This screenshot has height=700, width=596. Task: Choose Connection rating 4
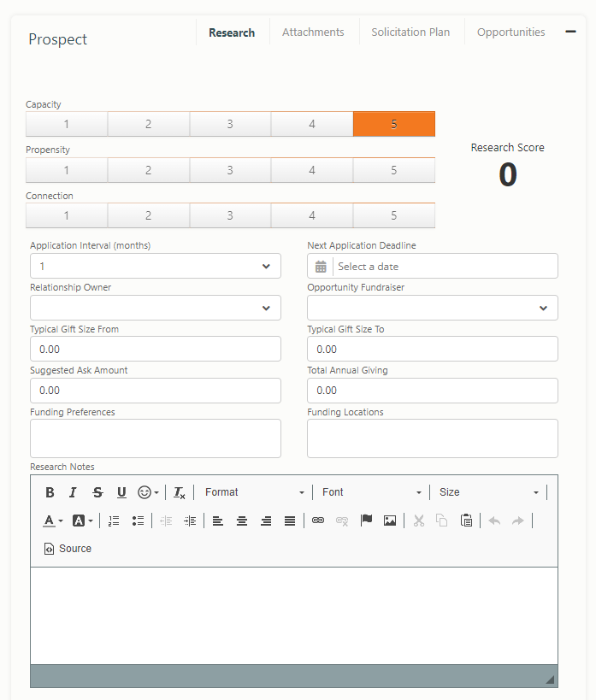312,215
